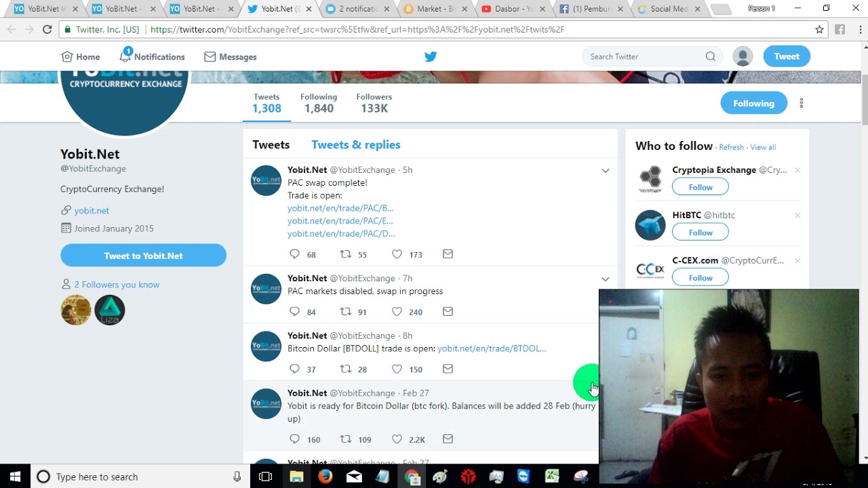Reply to PAC markets disabled tweet
868x488 pixels.
294,312
